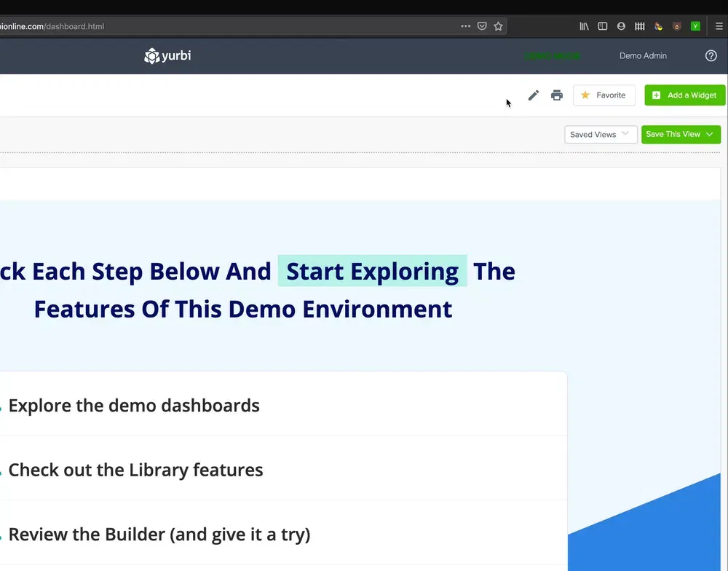Open the page actions three-dots menu
This screenshot has width=728, height=571.
click(466, 26)
